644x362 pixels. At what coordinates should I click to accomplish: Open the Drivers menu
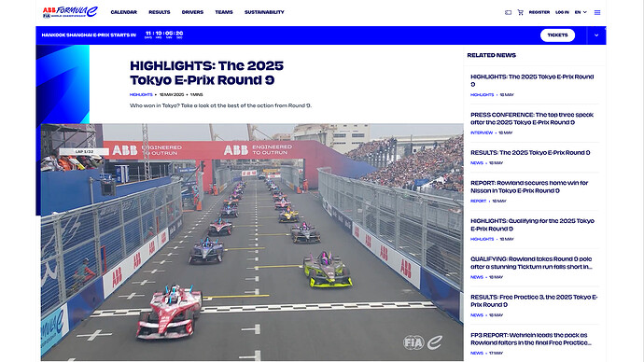coord(192,12)
